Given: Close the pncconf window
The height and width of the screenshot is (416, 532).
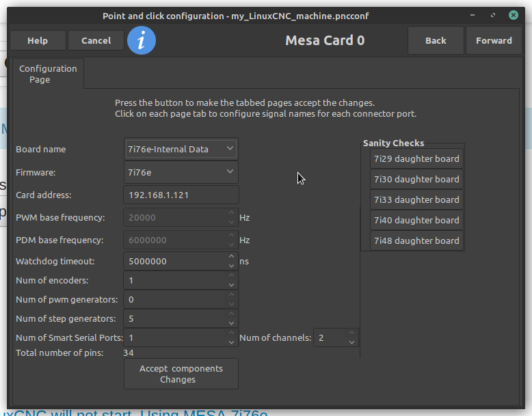Looking at the screenshot, I should (x=514, y=15).
